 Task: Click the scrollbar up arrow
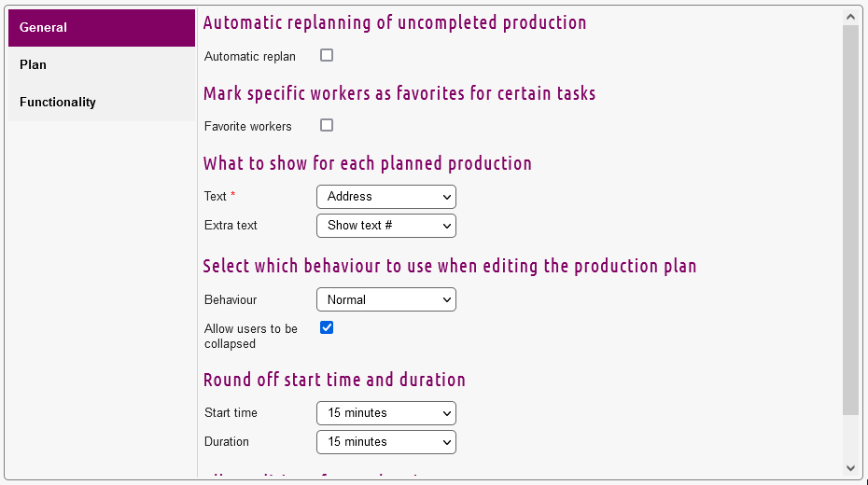pos(850,17)
